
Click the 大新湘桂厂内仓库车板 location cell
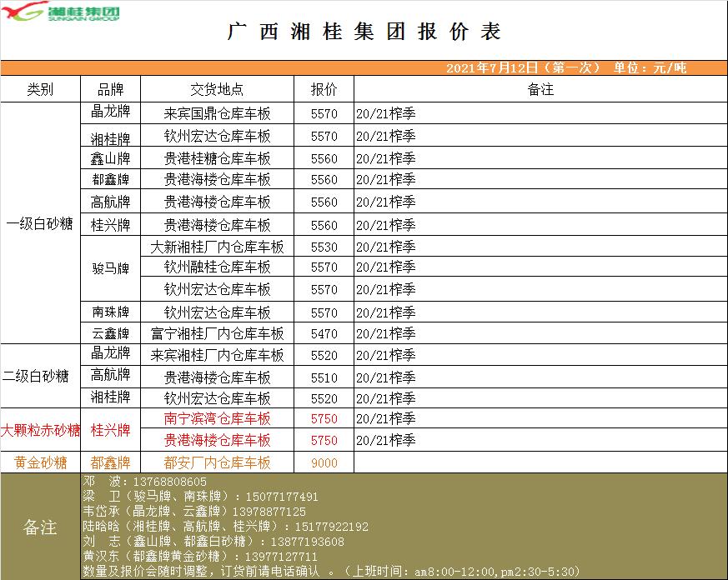click(x=217, y=247)
